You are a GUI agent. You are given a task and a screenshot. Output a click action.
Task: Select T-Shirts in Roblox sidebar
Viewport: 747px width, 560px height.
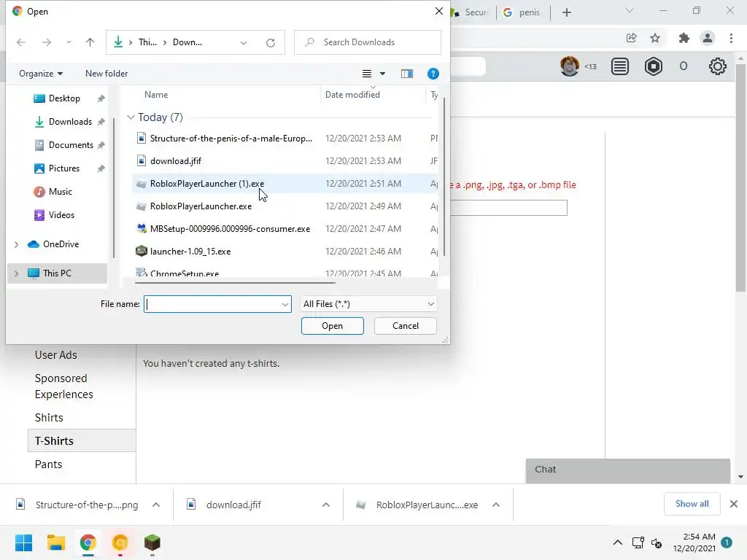coord(82,440)
